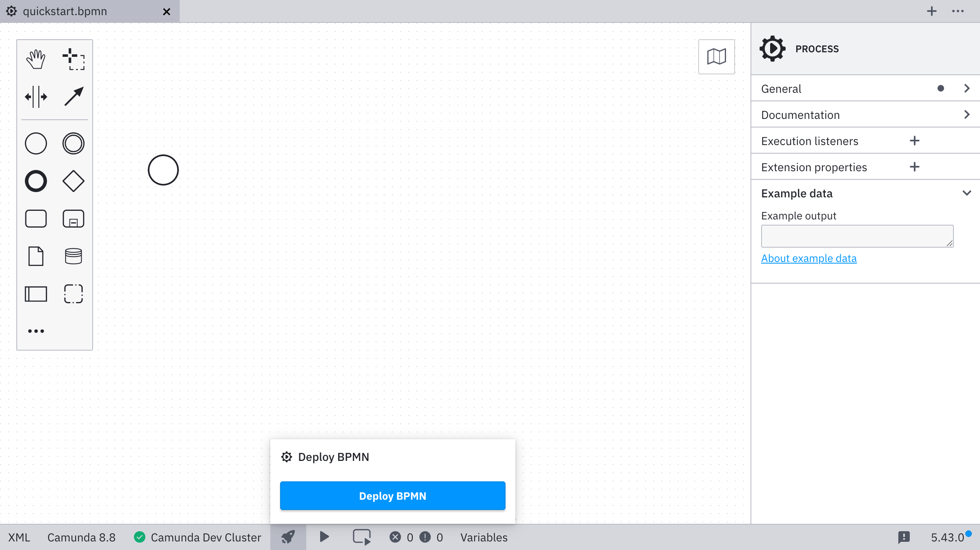Switch to the XML view
This screenshot has width=980, height=550.
click(19, 537)
